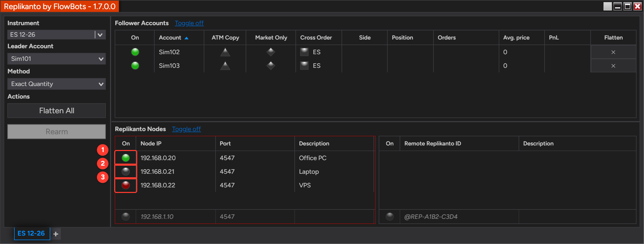
Task: Expand the Leader Account Sim101 dropdown
Action: pyautogui.click(x=57, y=59)
